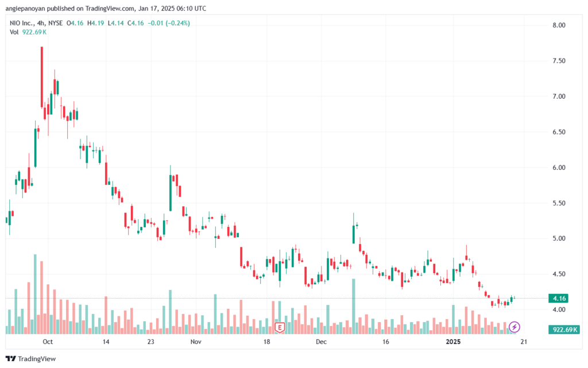This screenshot has width=588, height=368.
Task: Click the 14 date axis label
Action: tap(106, 342)
